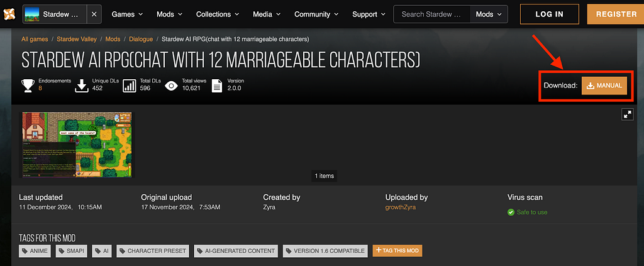Expand the Media menu
Viewport: 644px width, 266px height.
[x=267, y=14]
